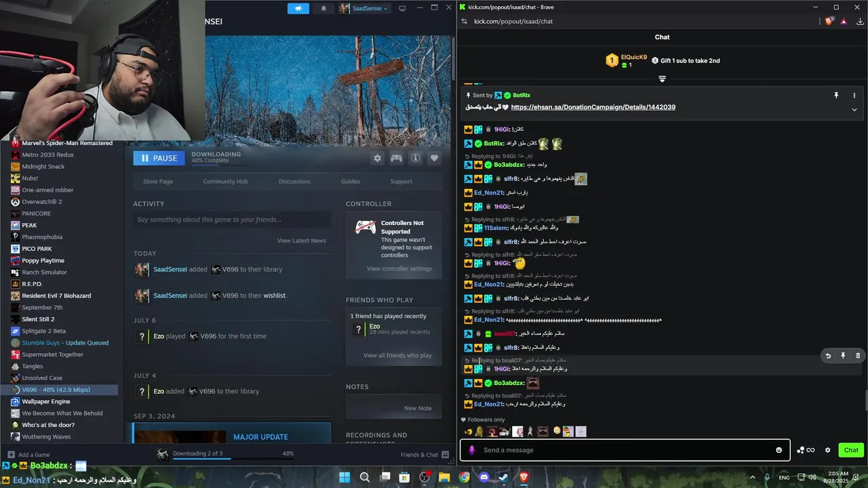Screen dimensions: 868x488
Task: Open pinned message more options menu
Action: coord(854,96)
